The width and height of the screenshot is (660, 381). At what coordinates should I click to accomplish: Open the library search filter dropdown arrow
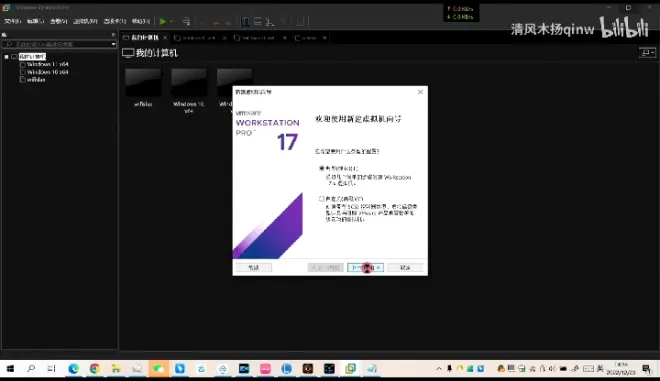(113, 44)
